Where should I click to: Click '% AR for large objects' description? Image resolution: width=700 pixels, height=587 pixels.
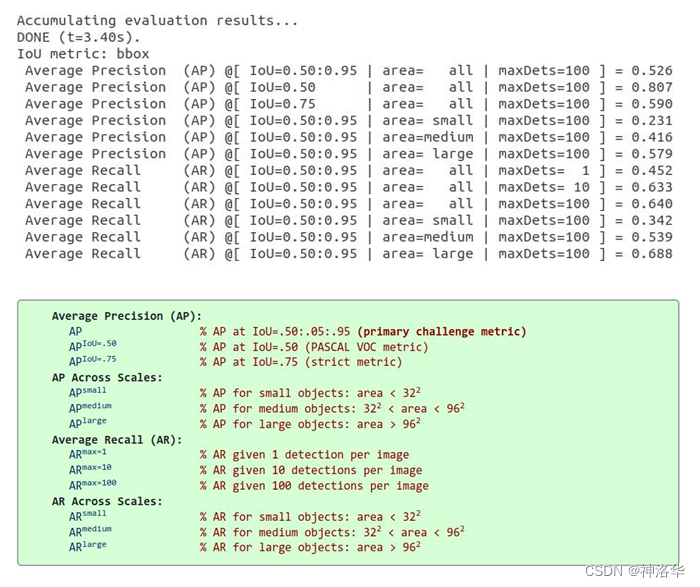point(310,547)
